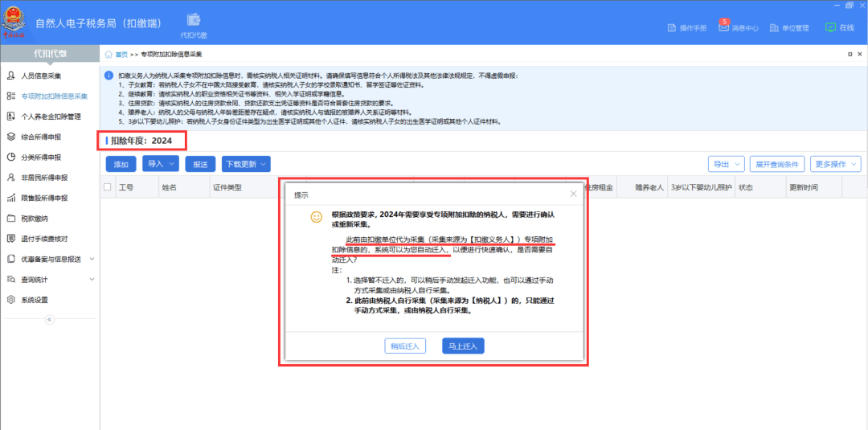This screenshot has height=430, width=868.
Task: Click 稍后迁入 button in dialog
Action: (x=405, y=346)
